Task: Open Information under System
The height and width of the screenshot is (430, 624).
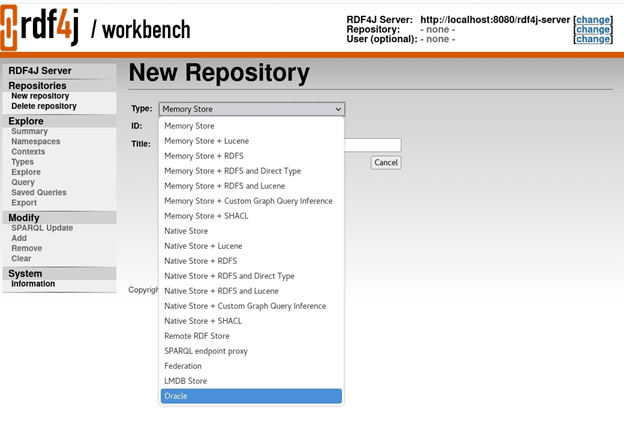Action: pyautogui.click(x=33, y=284)
